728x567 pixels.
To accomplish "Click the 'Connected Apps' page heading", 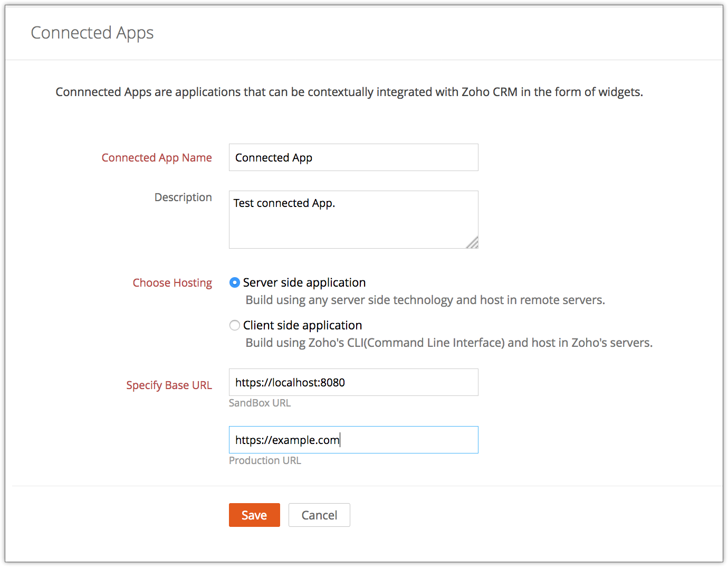I will (92, 33).
